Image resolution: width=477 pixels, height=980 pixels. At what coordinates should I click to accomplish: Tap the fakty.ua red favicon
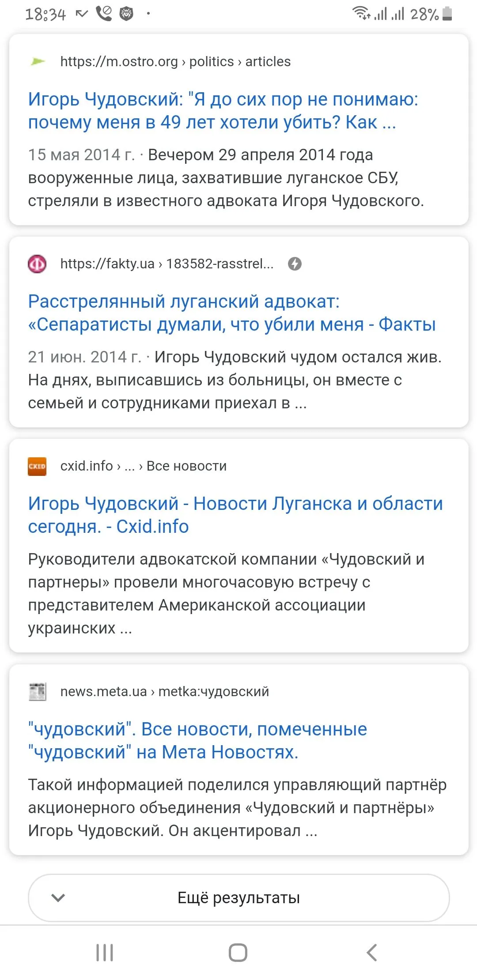coord(37,264)
